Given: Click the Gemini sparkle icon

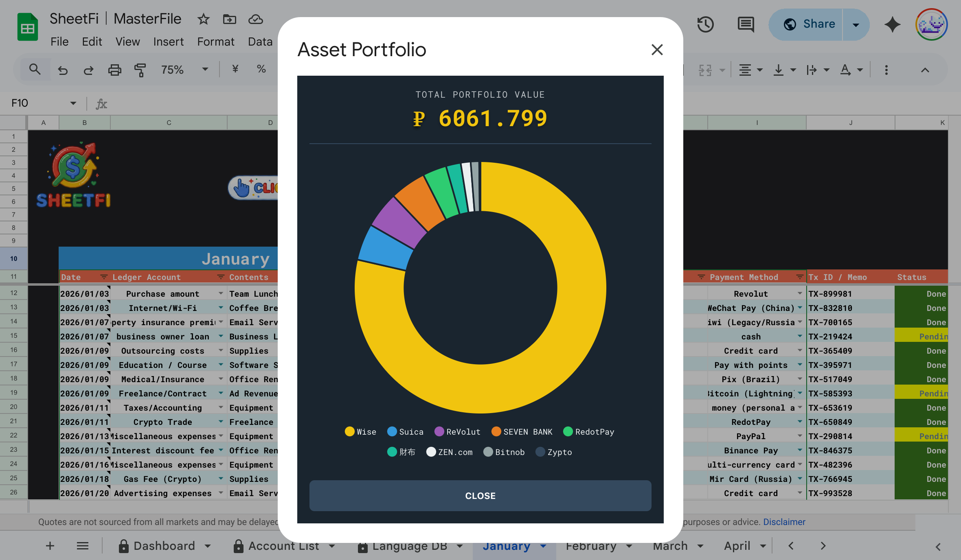Looking at the screenshot, I should click(x=892, y=24).
